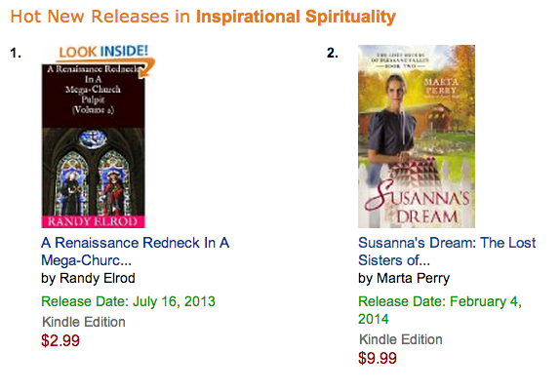The image size is (560, 392).
Task: Click Kindle Edition label under Marta Perry
Action: tap(401, 339)
